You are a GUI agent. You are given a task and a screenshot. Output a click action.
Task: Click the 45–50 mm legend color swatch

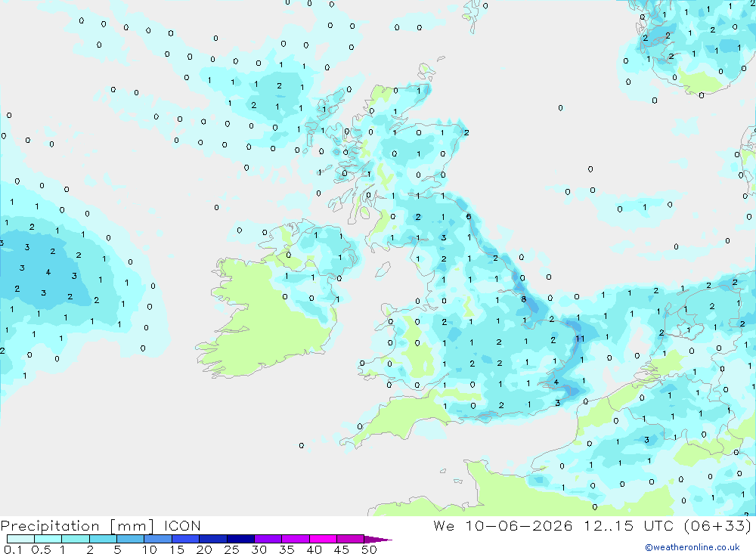tap(351, 539)
